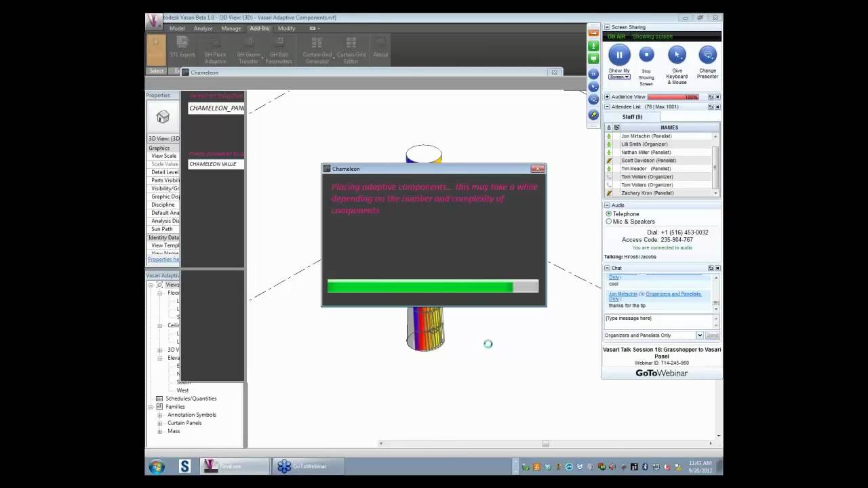Click the Revit.exe taskbar button

click(234, 466)
